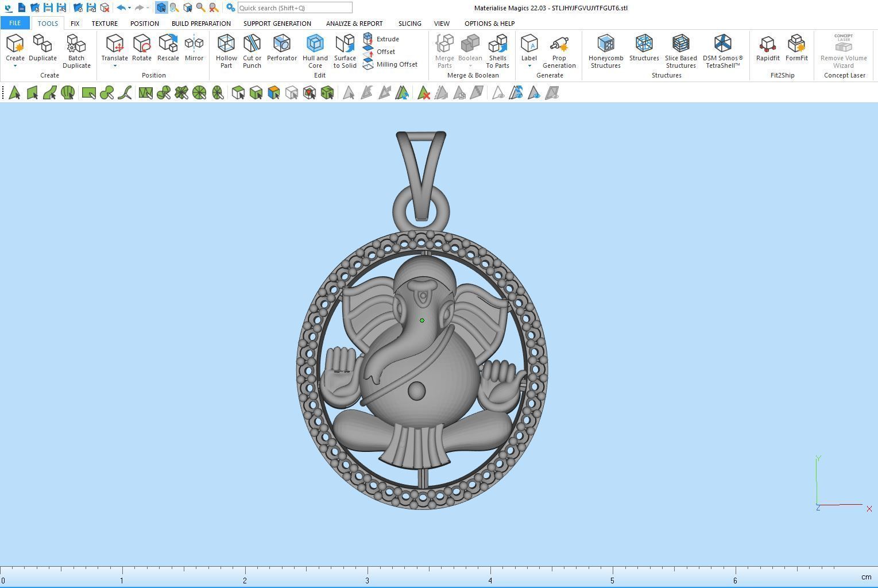
Task: Open the Create tool
Action: [x=15, y=48]
